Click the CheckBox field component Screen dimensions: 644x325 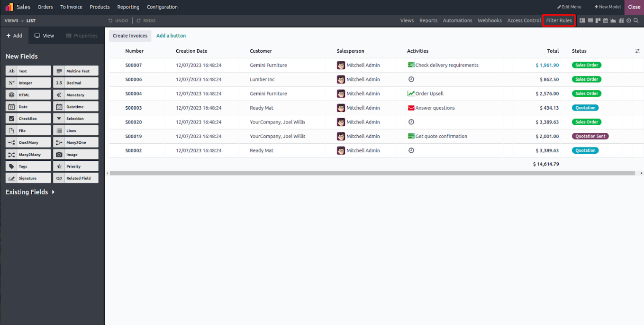(28, 119)
